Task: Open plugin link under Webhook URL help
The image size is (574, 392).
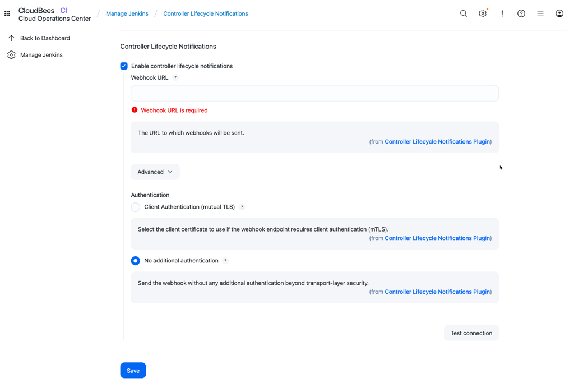Action: [x=437, y=142]
